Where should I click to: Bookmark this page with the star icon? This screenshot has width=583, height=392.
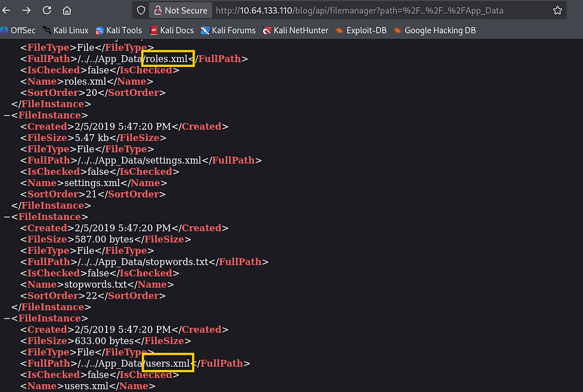(558, 11)
